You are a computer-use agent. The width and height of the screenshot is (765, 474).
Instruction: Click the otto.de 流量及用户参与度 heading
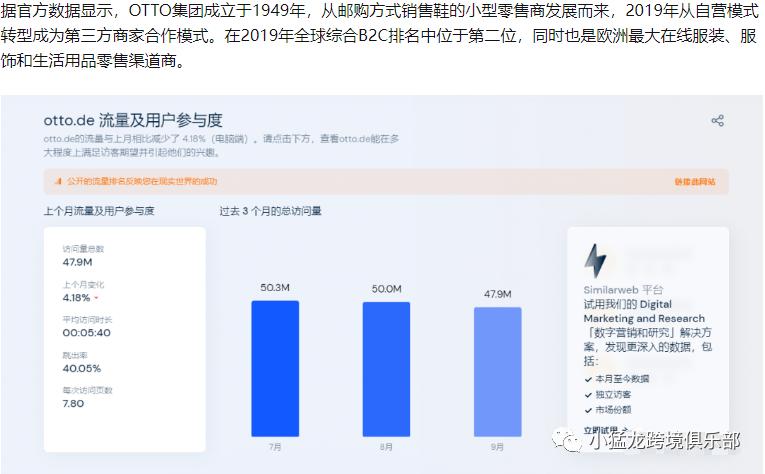[x=133, y=120]
